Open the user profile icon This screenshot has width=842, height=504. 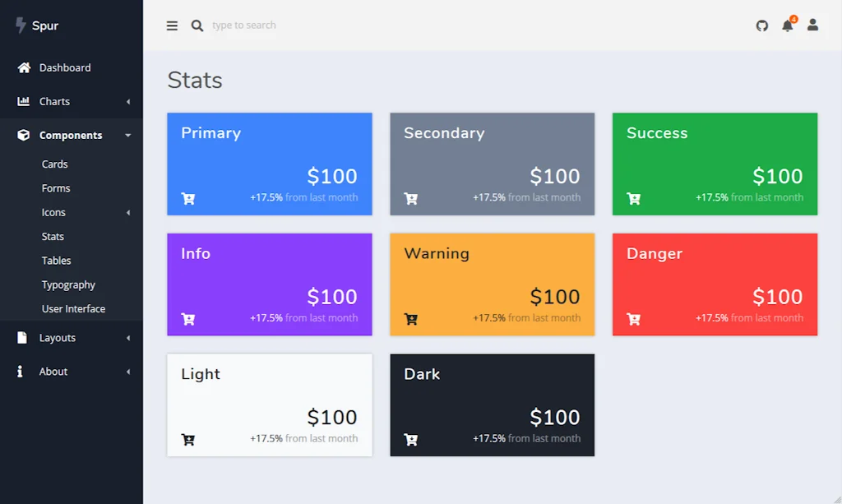coord(812,25)
